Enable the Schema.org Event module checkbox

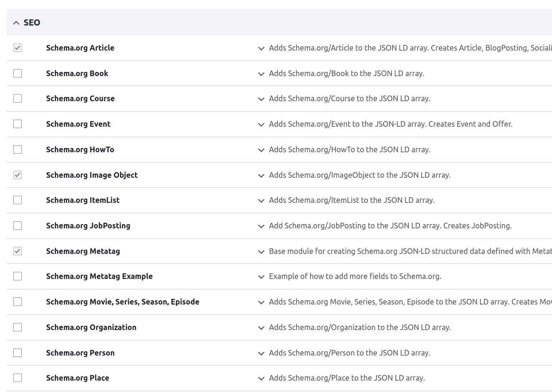[x=17, y=124]
